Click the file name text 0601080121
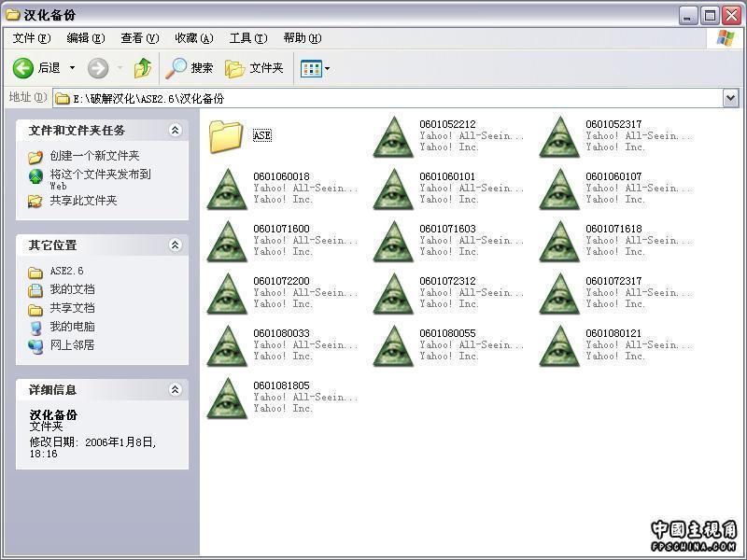 [613, 333]
